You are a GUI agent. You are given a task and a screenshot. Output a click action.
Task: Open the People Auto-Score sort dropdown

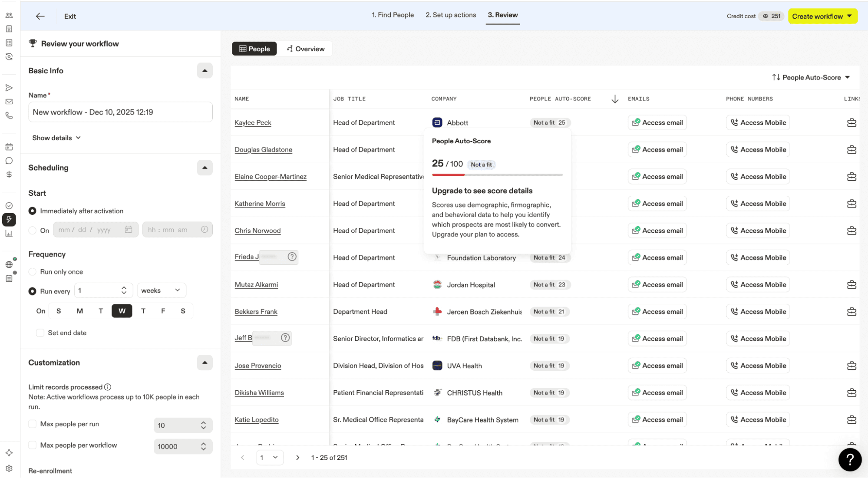click(811, 77)
